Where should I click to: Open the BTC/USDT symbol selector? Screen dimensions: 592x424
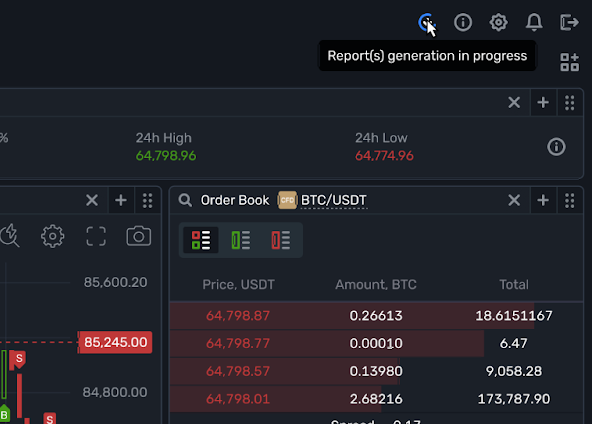point(334,200)
